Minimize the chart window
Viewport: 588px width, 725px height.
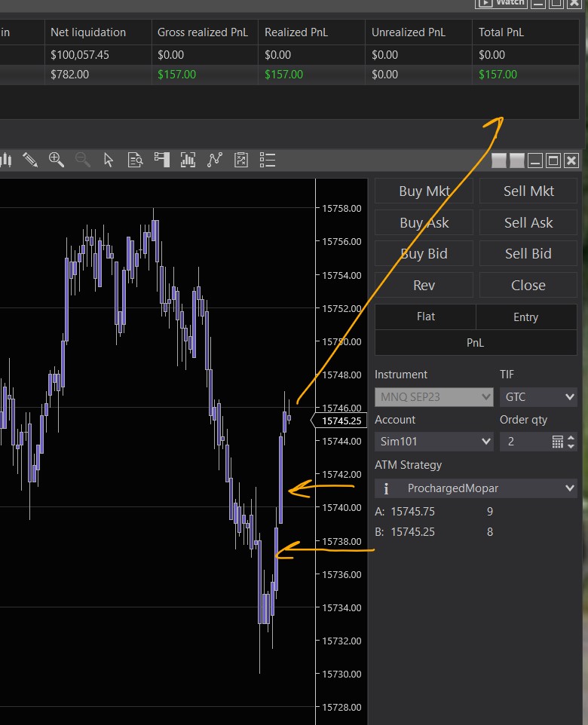[535, 161]
